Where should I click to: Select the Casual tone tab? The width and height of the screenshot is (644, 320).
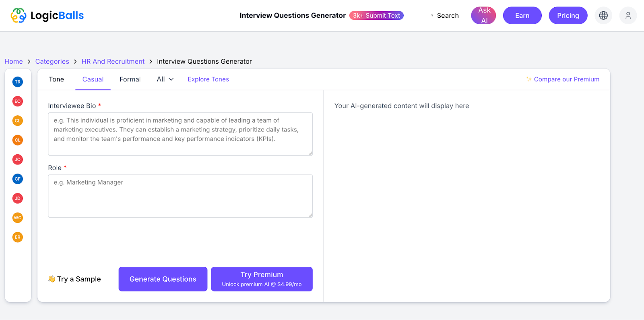(93, 79)
